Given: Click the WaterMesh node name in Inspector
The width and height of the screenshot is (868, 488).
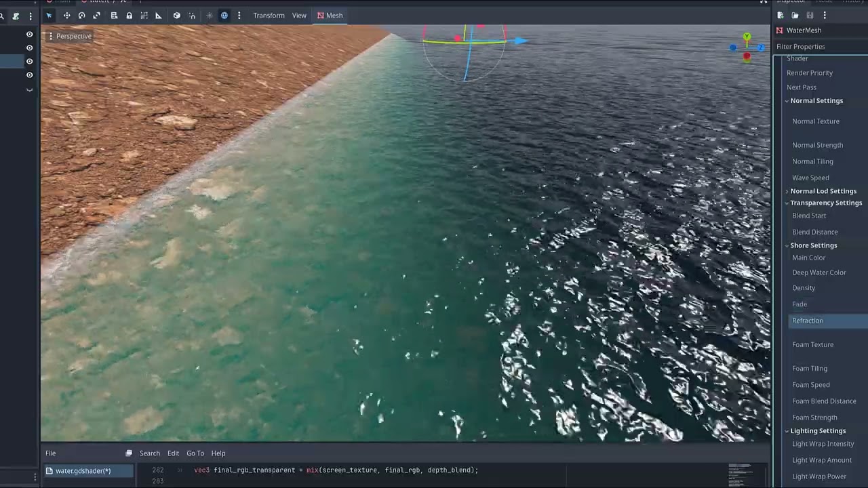Looking at the screenshot, I should [804, 30].
